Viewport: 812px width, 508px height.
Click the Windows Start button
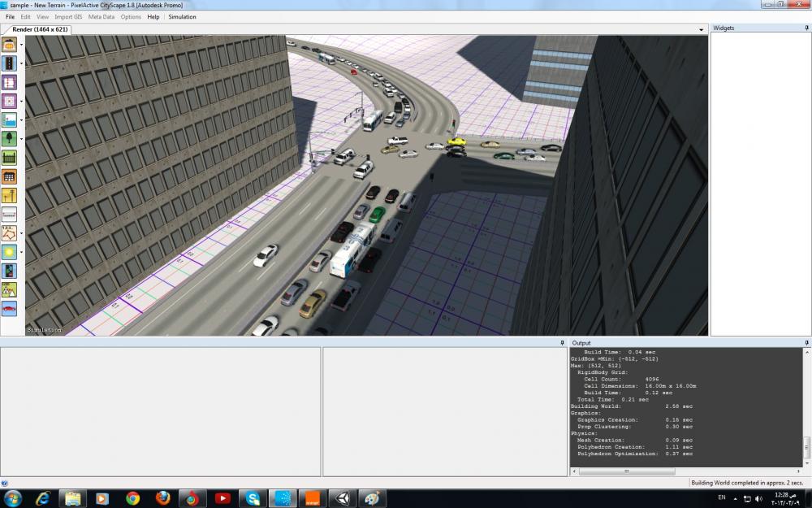(12, 499)
